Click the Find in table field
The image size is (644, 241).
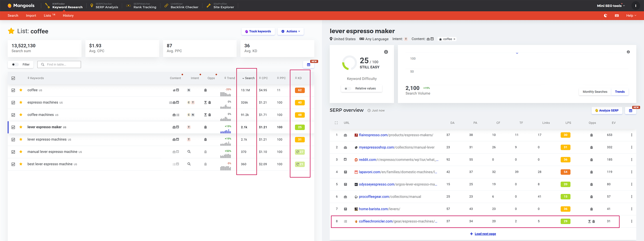(59, 65)
